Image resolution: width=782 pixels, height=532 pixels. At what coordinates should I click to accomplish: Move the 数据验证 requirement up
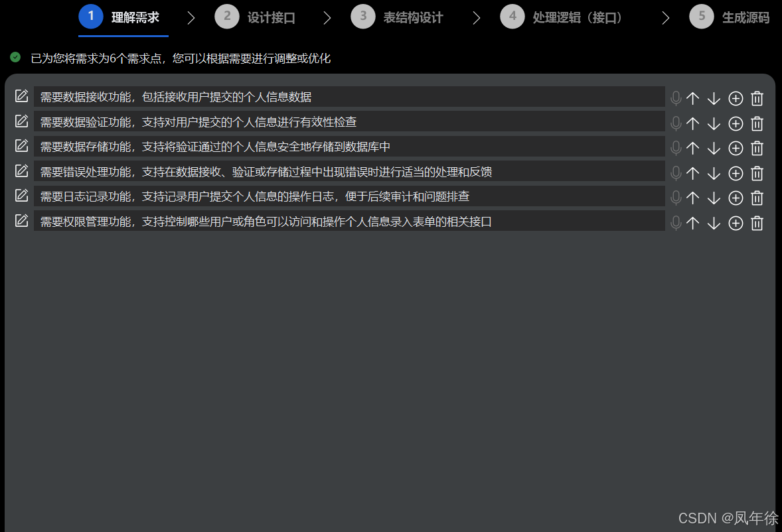tap(692, 123)
